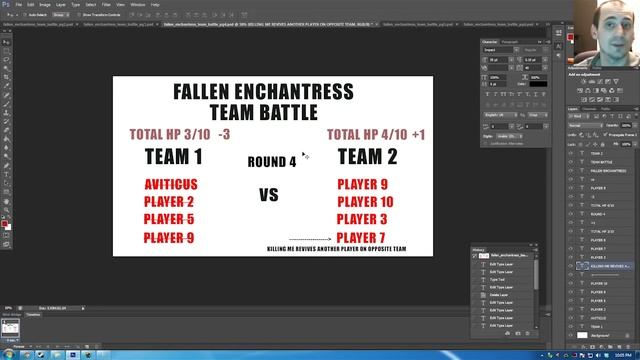Click the foreground red color swatch

click(x=4, y=224)
